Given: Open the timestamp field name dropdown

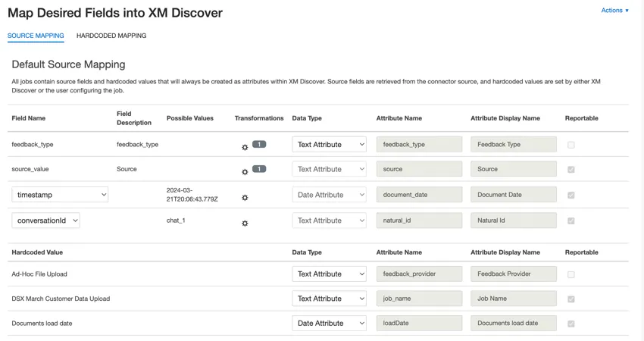Looking at the screenshot, I should [60, 195].
